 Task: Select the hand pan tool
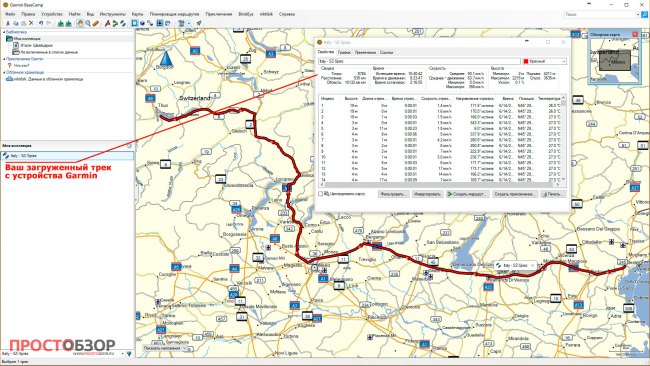(x=80, y=23)
